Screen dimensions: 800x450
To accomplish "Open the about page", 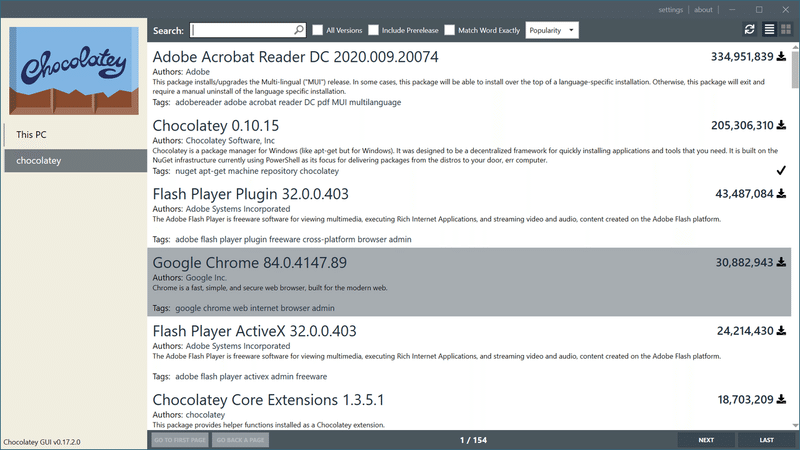I will 703,10.
